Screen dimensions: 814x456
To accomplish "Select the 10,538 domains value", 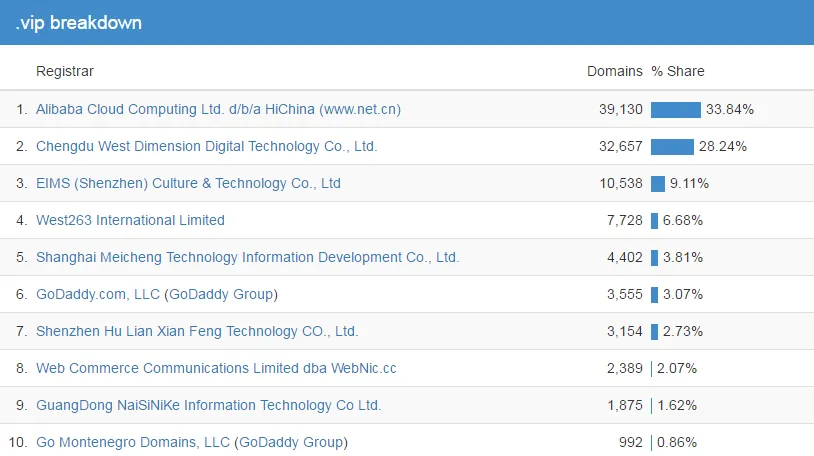I will click(621, 183).
